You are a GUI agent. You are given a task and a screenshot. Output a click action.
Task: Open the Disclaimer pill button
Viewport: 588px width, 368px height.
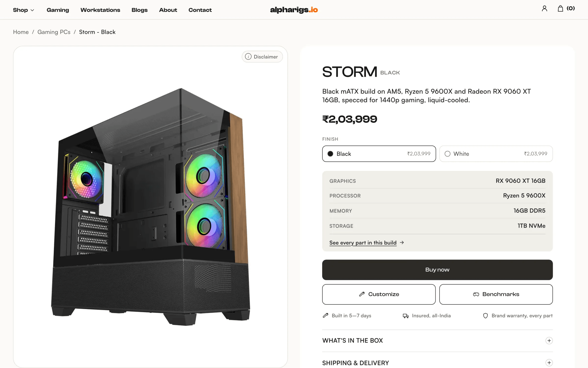[x=262, y=57]
